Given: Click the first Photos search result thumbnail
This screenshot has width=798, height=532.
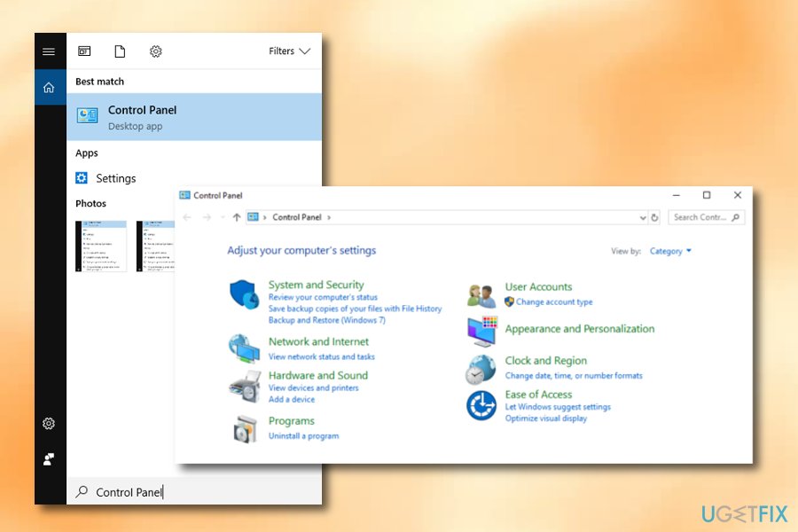Looking at the screenshot, I should click(100, 246).
